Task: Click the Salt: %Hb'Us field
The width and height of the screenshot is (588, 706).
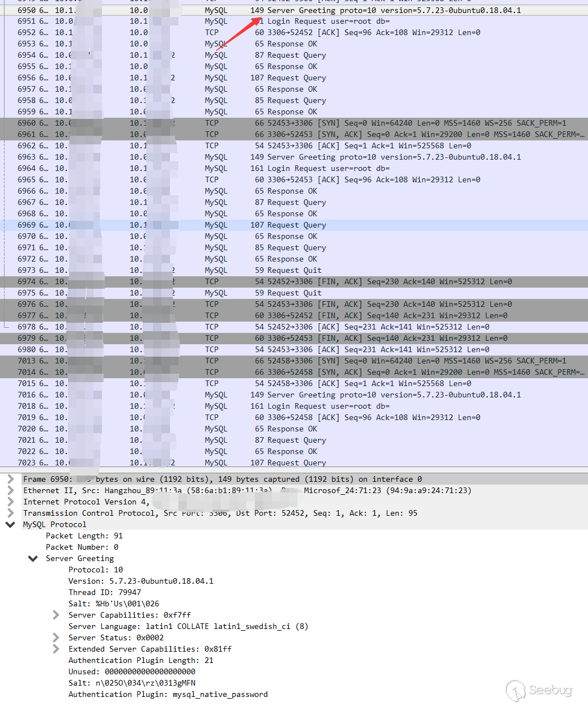Action: tap(114, 604)
